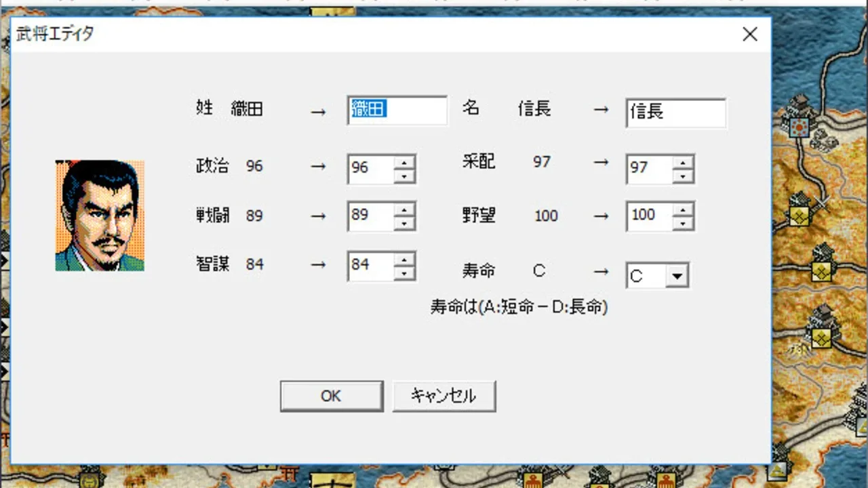
Task: Open the 寿命 dropdown list
Action: click(x=676, y=277)
